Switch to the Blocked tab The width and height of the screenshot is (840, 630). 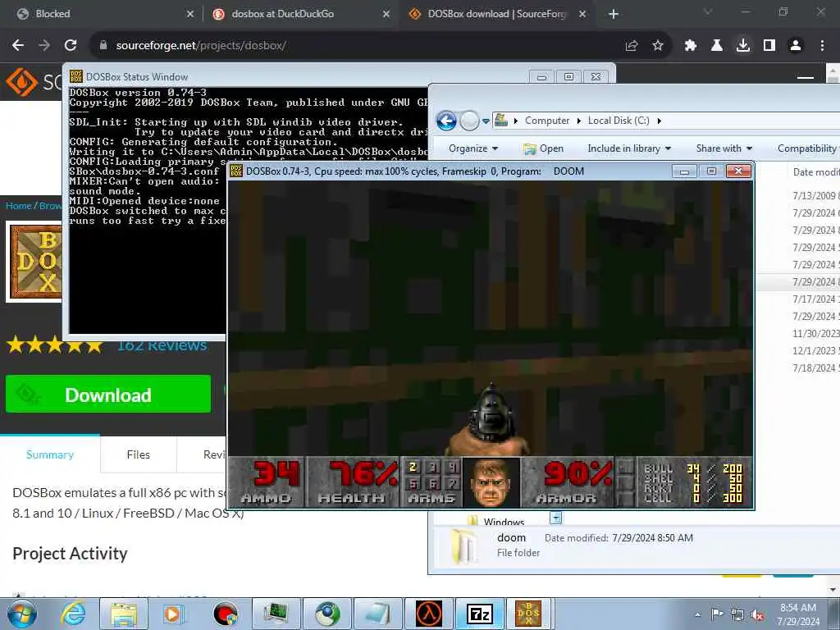tap(100, 14)
